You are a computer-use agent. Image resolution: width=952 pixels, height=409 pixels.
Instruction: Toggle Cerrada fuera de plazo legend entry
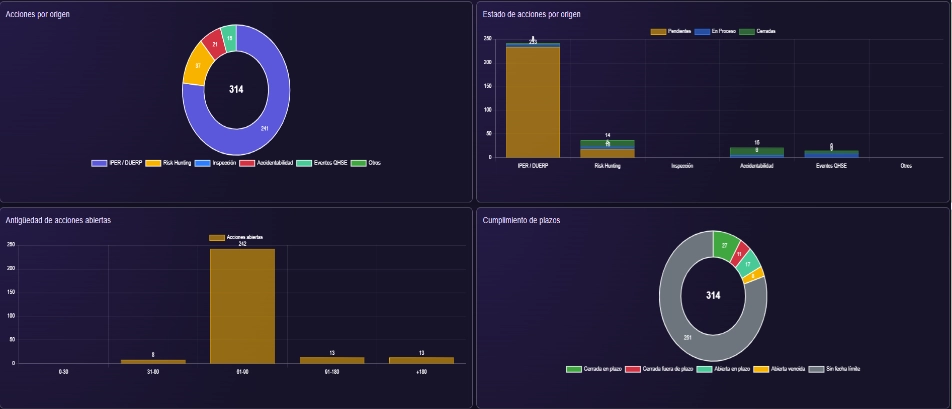[x=659, y=369]
